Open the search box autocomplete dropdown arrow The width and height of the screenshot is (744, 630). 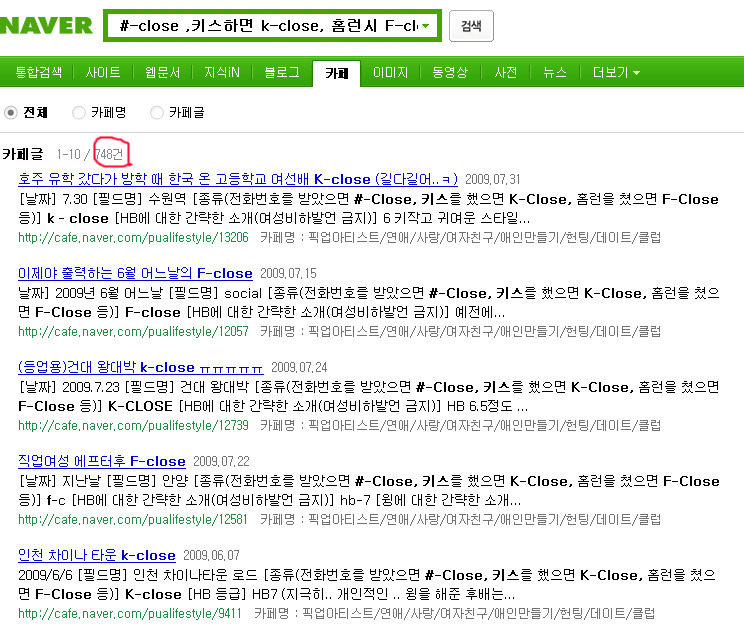pos(426,26)
